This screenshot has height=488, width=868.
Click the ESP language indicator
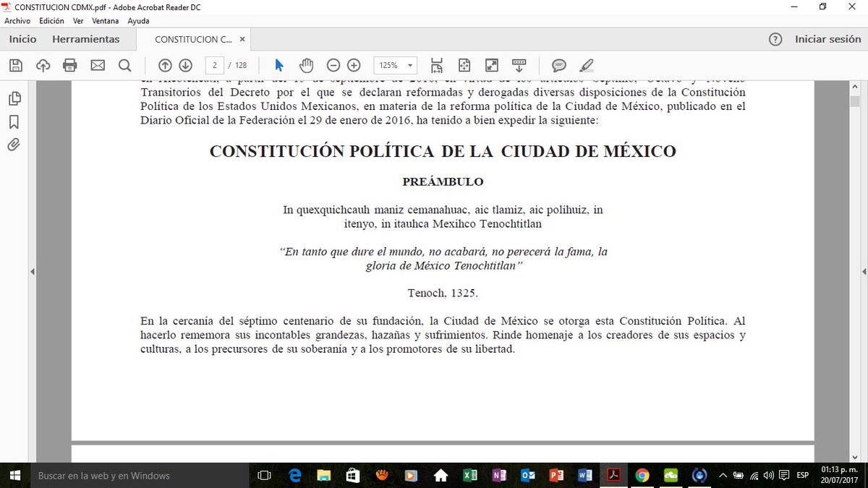click(802, 475)
